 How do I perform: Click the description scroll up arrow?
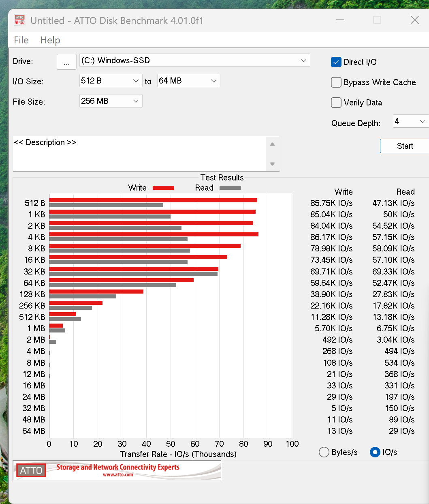pyautogui.click(x=272, y=144)
